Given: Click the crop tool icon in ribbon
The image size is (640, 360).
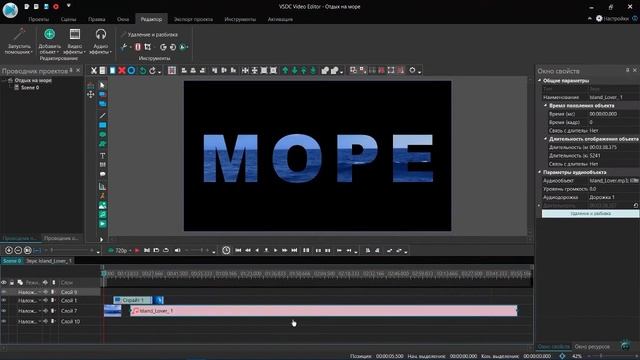Looking at the screenshot, I should (x=147, y=47).
